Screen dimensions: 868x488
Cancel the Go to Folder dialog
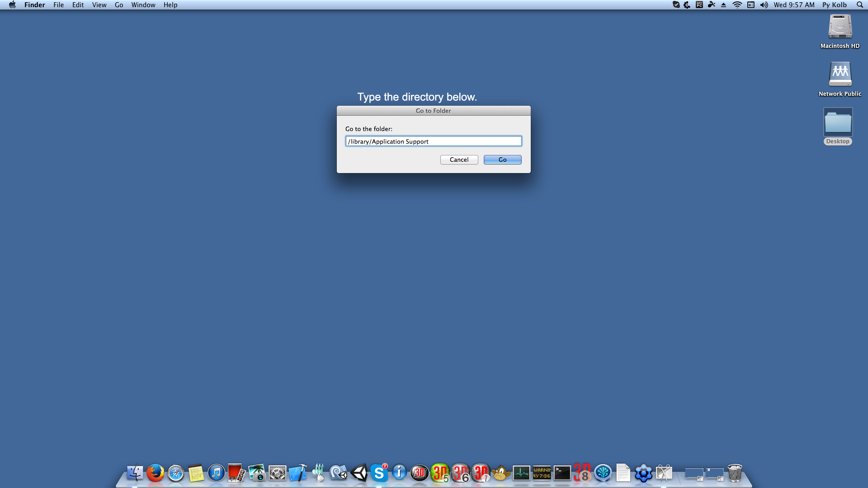pyautogui.click(x=459, y=160)
